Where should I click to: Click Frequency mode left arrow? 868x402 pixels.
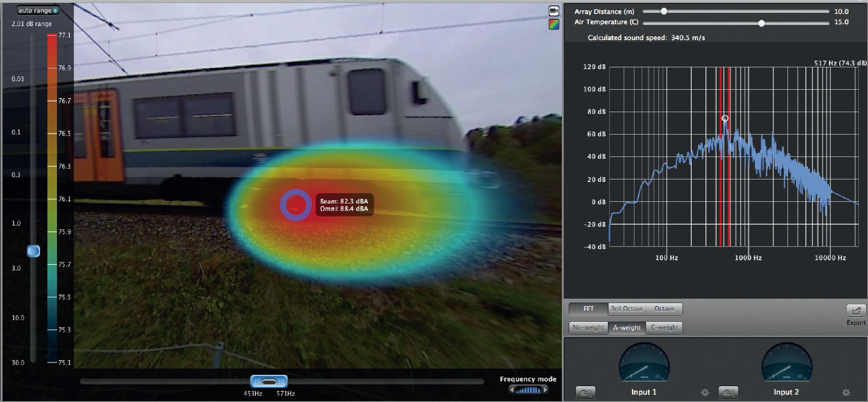(512, 390)
